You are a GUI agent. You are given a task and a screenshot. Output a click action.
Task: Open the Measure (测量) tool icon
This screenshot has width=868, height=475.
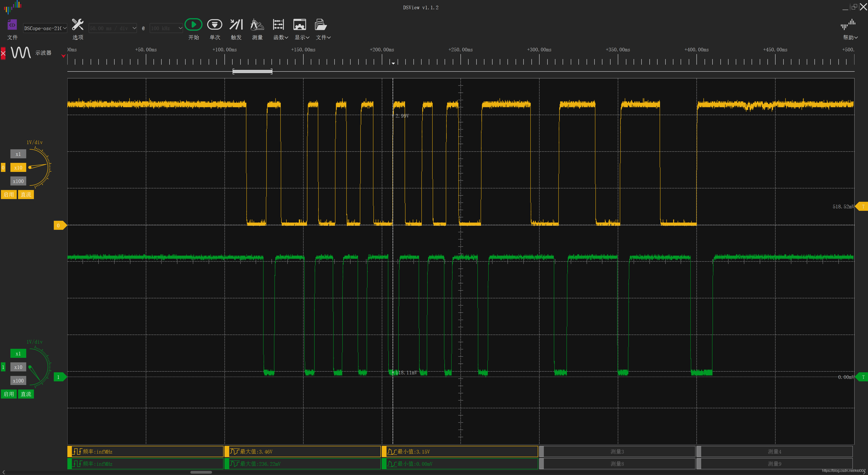[x=257, y=25]
